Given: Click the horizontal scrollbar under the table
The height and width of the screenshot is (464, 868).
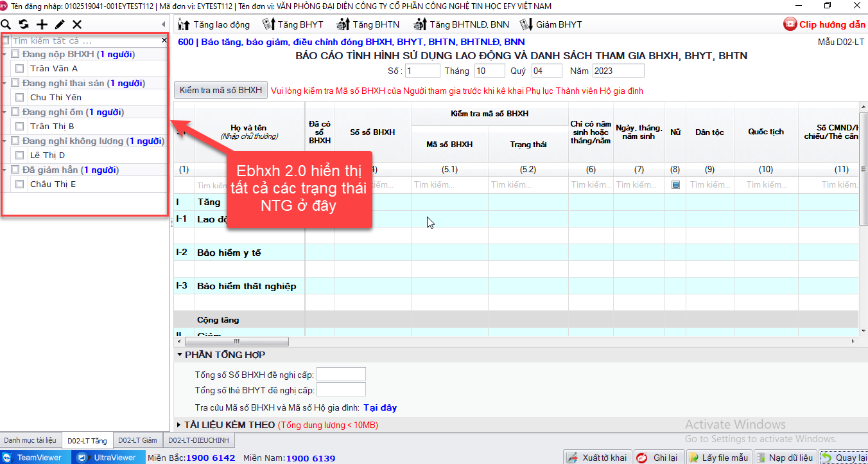Looking at the screenshot, I should tap(238, 342).
